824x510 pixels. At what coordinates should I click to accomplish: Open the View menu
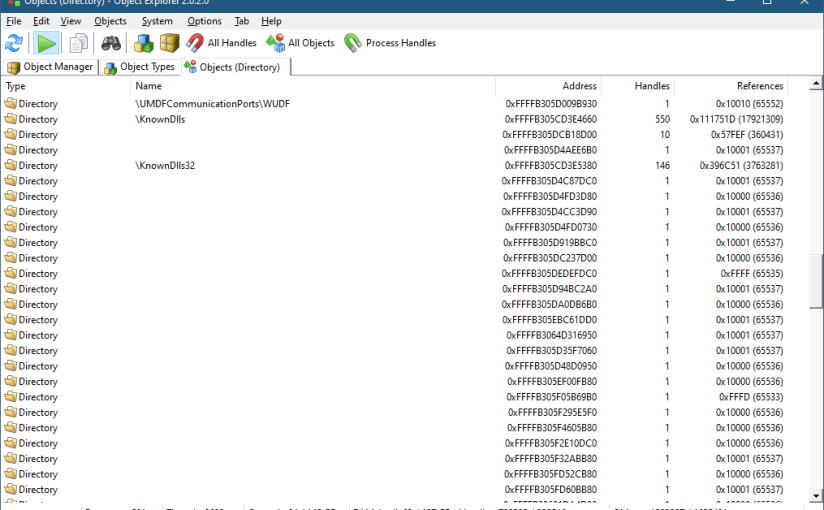[x=70, y=21]
